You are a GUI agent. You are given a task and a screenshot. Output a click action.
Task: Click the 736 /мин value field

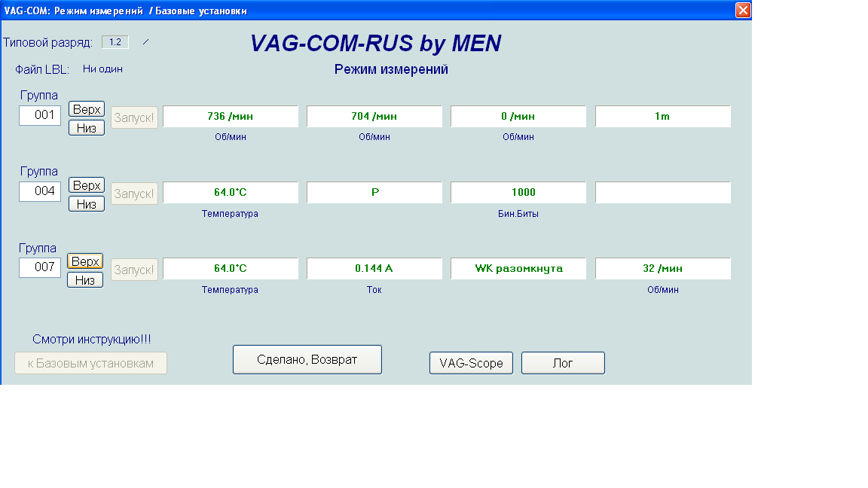click(231, 117)
